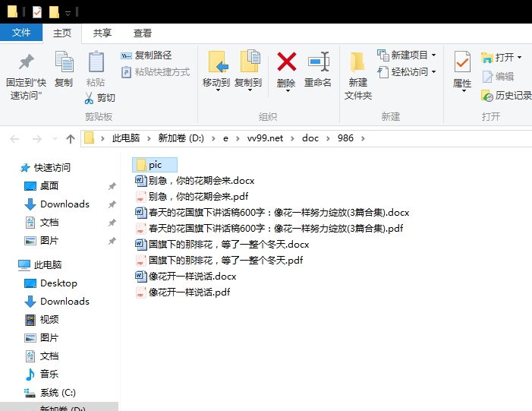
Task: Open Customize Quick Access Toolbar dropdown
Action: click(68, 13)
